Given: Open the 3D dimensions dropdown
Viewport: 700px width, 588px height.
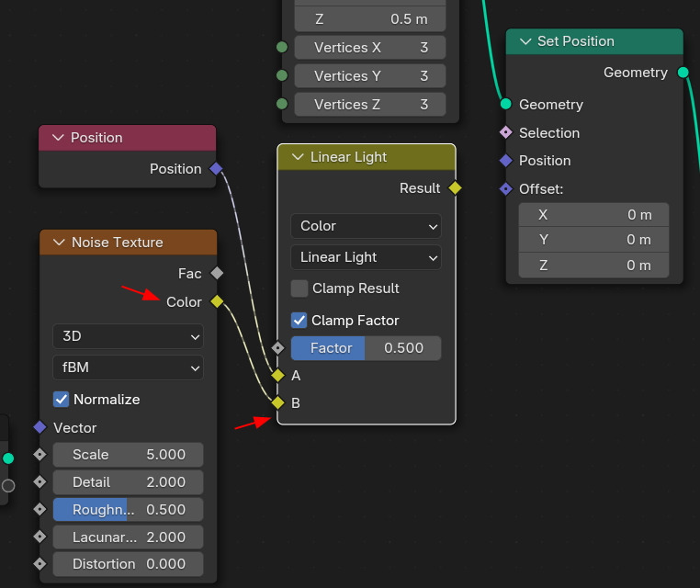Looking at the screenshot, I should click(x=128, y=336).
